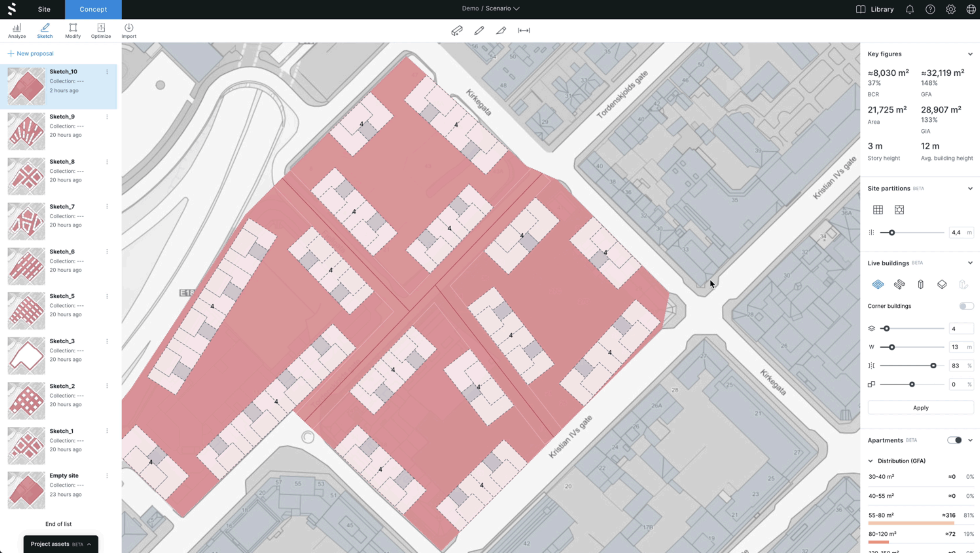Open the Analyze tool

pos(17,30)
